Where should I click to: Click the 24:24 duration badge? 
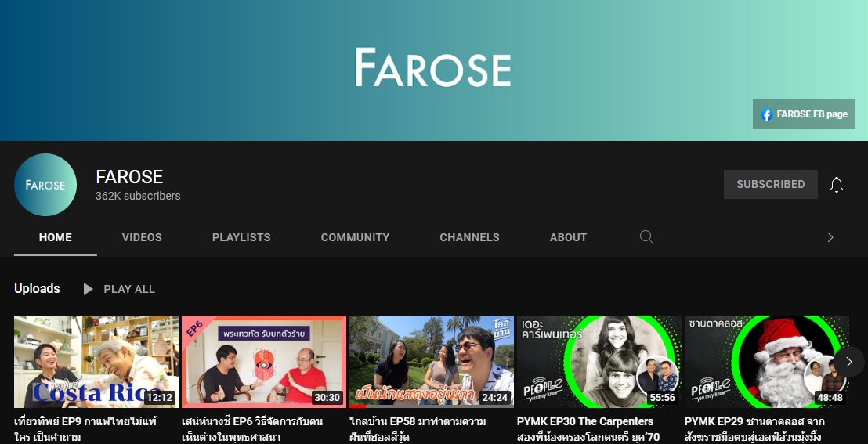point(495,398)
